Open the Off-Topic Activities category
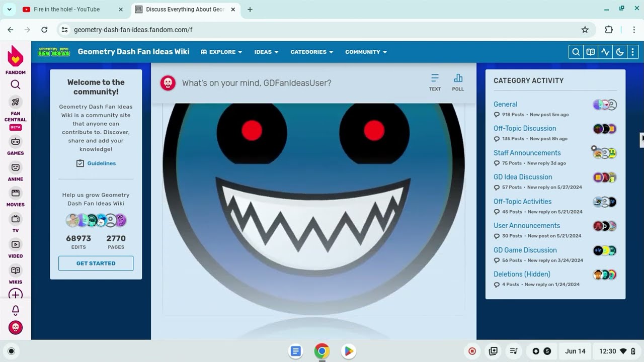 [522, 202]
